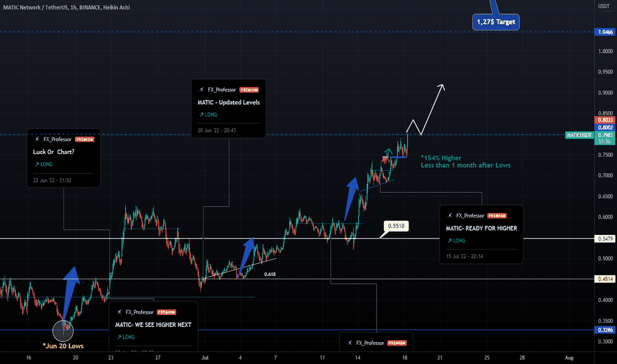The image size is (617, 364).
Task: Click LONG arrow tag in Updated Levels card
Action: tap(208, 114)
